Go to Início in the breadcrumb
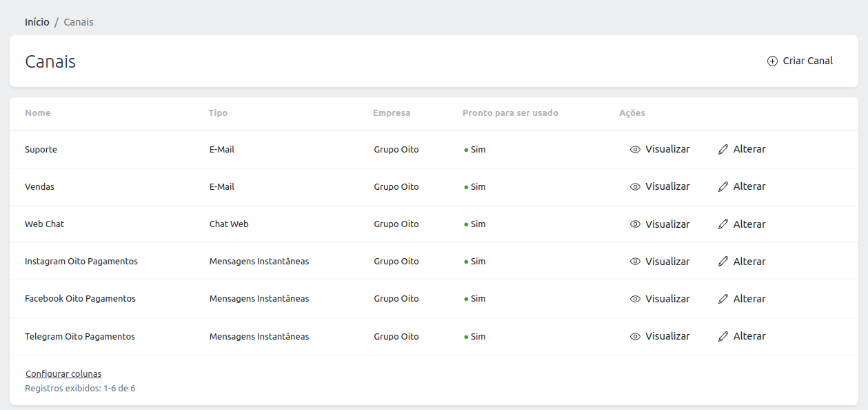Viewport: 868px width, 410px height. (x=37, y=22)
